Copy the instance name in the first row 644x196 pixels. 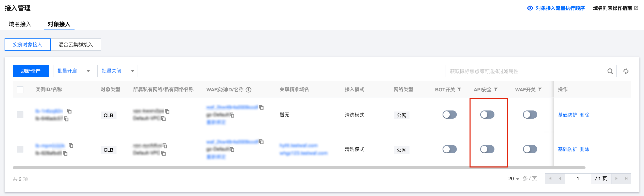tap(66, 119)
